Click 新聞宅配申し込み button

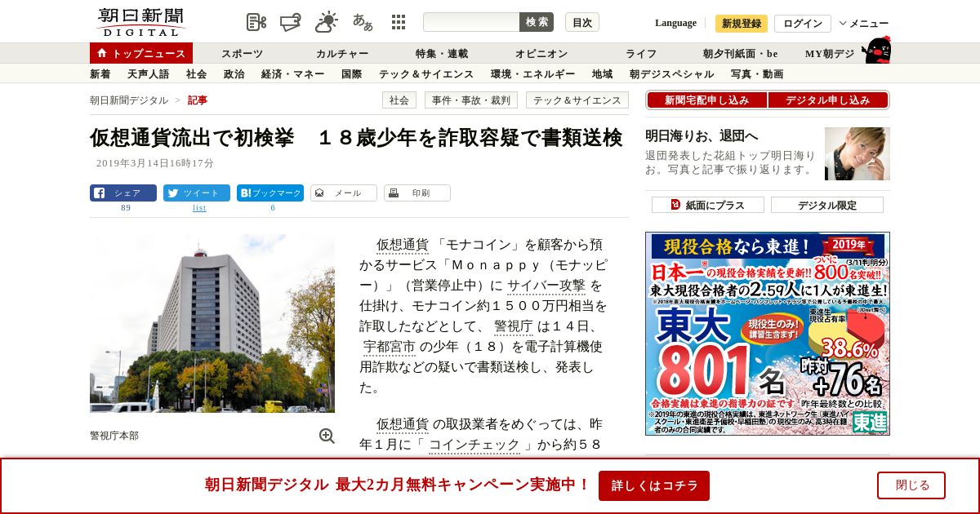click(706, 100)
